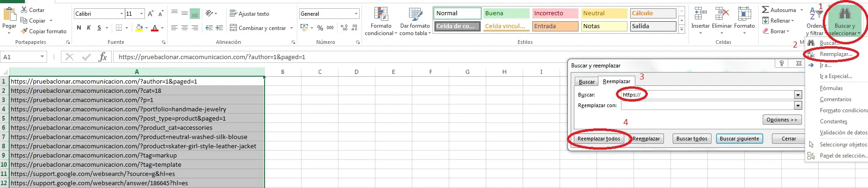Viewport: 868px width, 188px height.
Task: Switch to the Buscar tab in dialog
Action: pyautogui.click(x=586, y=82)
